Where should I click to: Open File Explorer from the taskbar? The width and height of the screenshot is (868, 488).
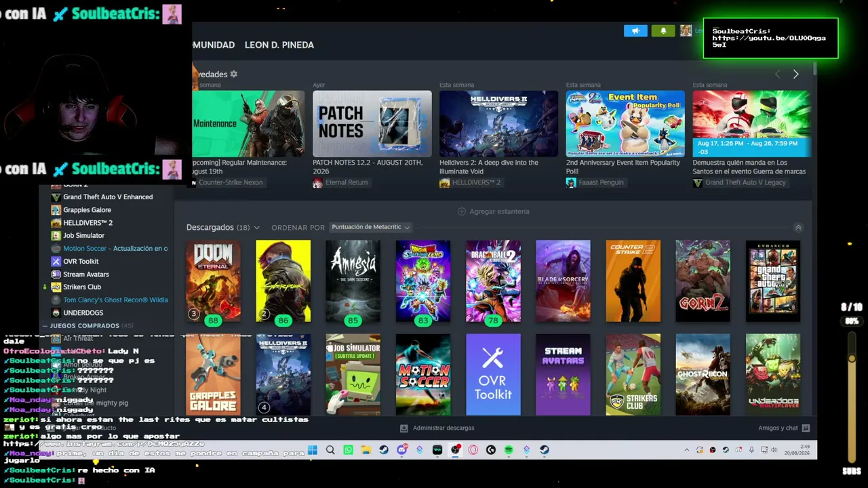[366, 450]
